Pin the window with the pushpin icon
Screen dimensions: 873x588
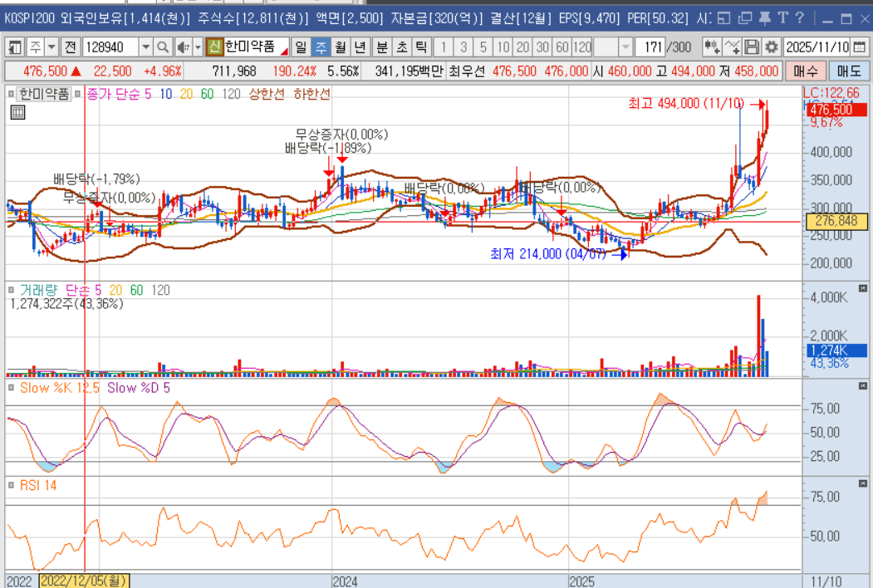pos(764,18)
